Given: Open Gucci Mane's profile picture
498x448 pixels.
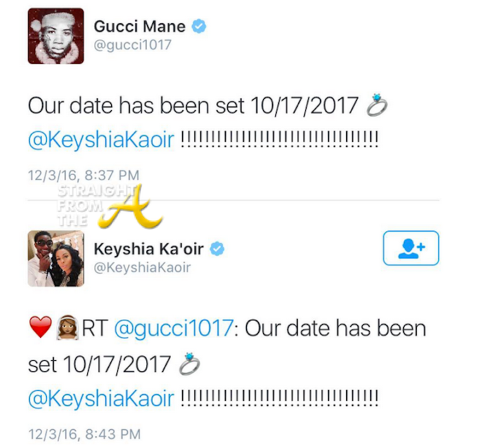Looking at the screenshot, I should pos(56,36).
